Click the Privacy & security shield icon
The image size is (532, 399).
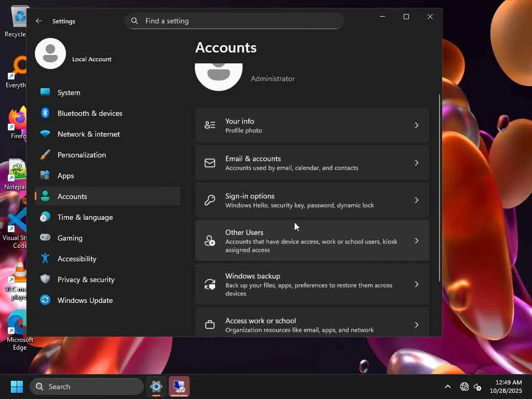(45, 279)
